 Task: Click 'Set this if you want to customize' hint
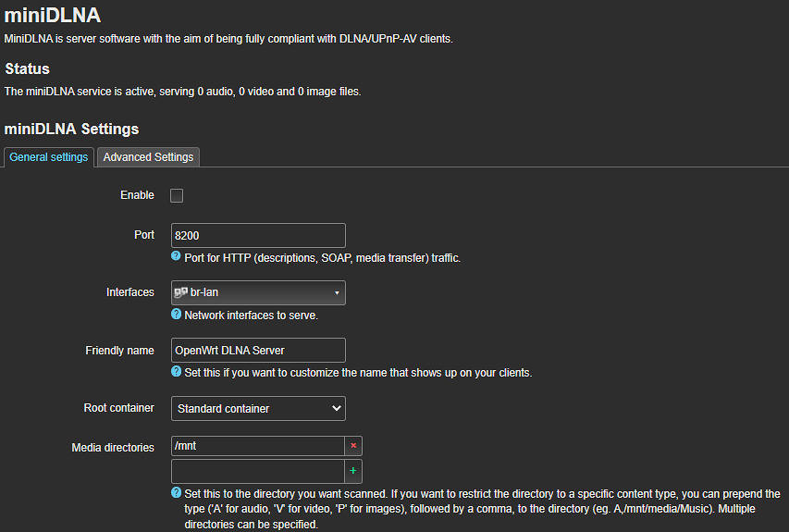tap(358, 373)
